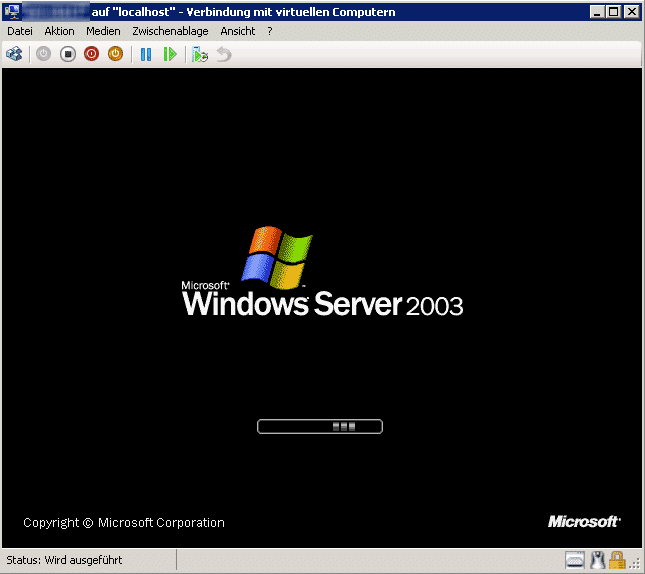Click the Revert arrow icon
This screenshot has height=574, width=645.
pyautogui.click(x=224, y=54)
